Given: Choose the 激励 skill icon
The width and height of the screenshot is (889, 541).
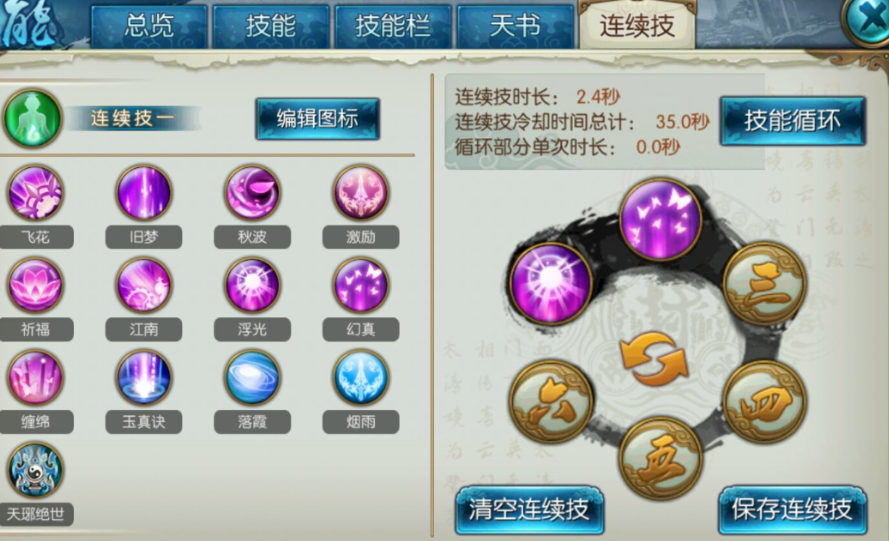Looking at the screenshot, I should [x=361, y=193].
